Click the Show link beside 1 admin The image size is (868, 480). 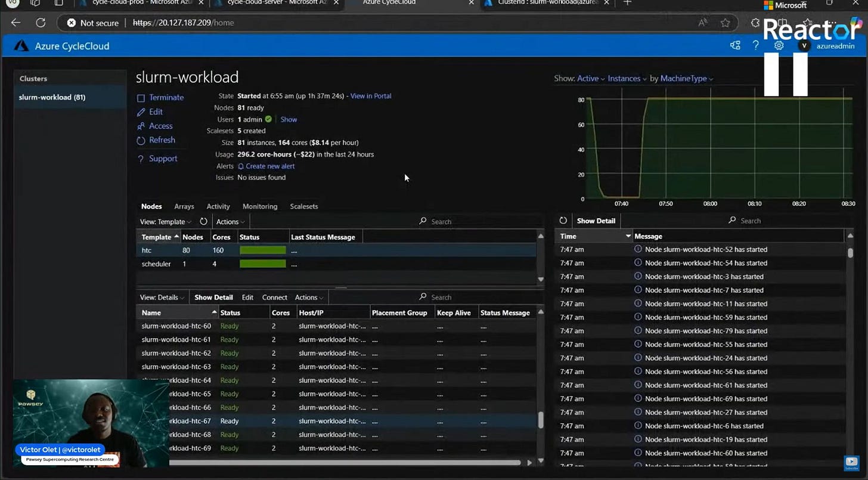pyautogui.click(x=289, y=119)
